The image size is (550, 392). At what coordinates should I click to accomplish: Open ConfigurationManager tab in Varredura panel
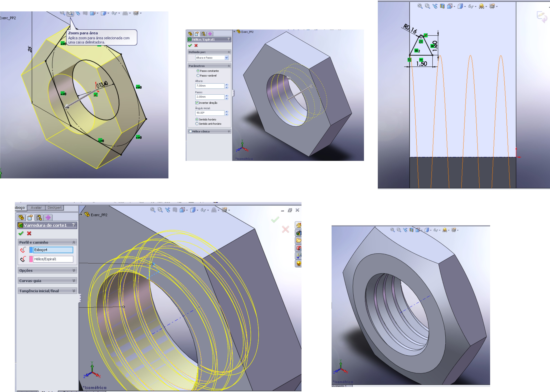pyautogui.click(x=39, y=217)
